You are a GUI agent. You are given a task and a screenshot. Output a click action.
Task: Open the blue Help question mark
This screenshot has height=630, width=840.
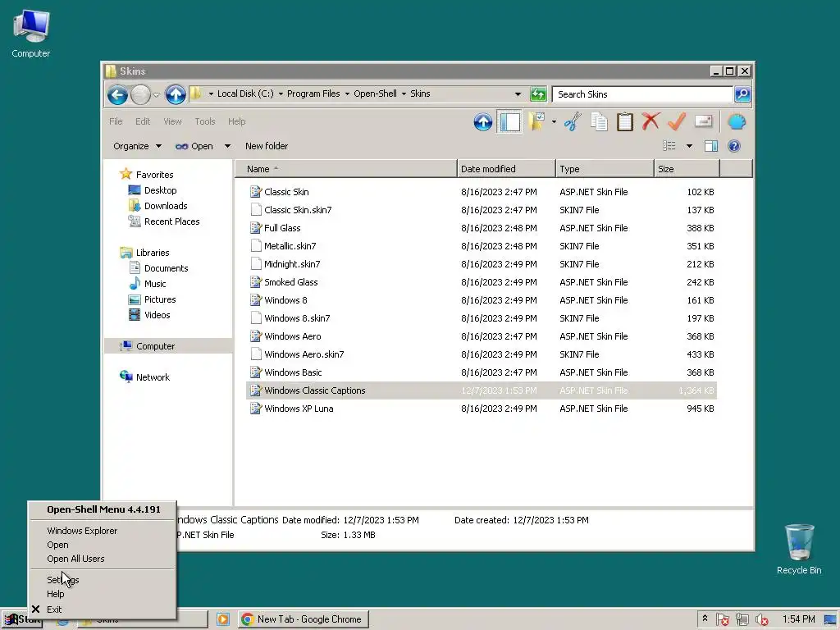pos(734,146)
